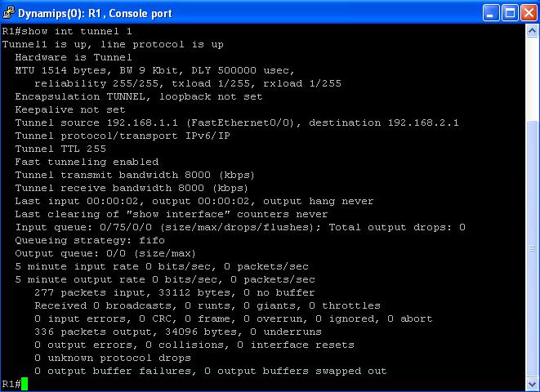Viewport: 540px width, 392px height.
Task: Open the PuTTY system menu icon in title bar
Action: (9, 13)
